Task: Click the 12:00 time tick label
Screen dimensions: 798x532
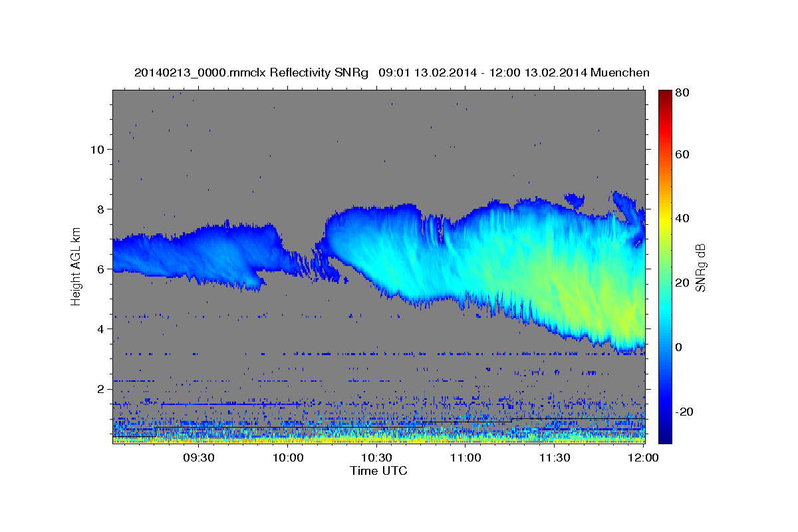Action: (x=643, y=458)
